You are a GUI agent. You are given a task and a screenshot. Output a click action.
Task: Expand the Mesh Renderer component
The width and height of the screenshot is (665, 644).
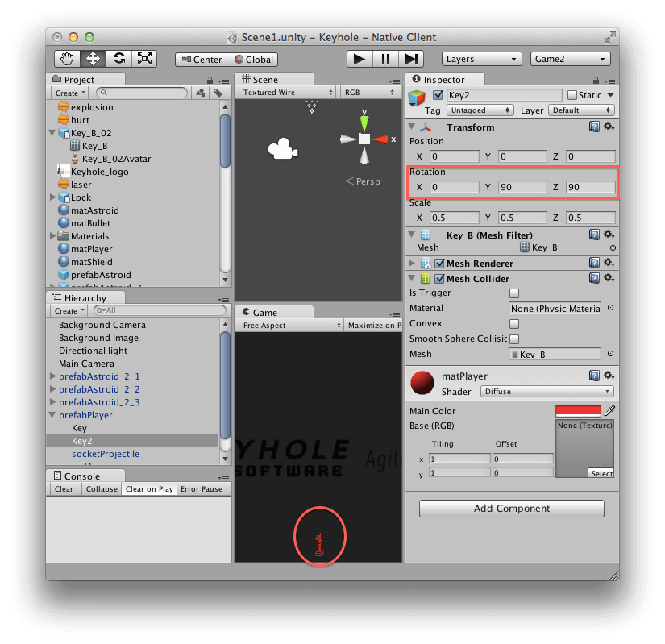tap(413, 264)
